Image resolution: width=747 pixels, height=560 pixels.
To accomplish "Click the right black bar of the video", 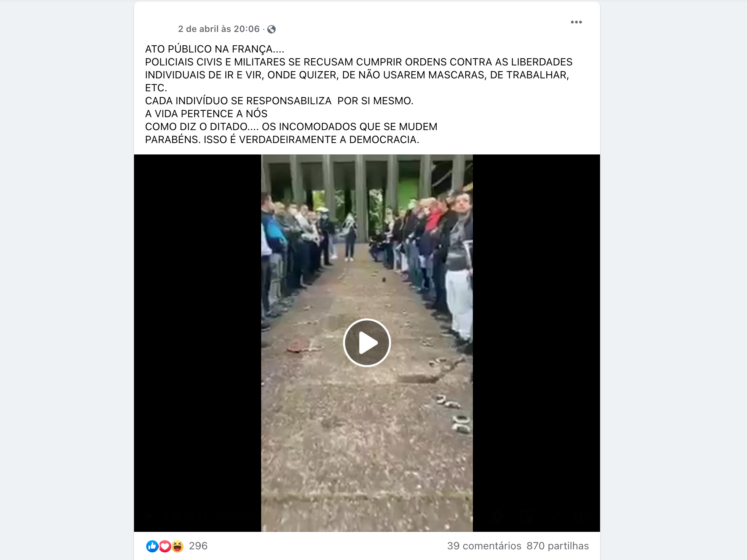I will click(536, 343).
